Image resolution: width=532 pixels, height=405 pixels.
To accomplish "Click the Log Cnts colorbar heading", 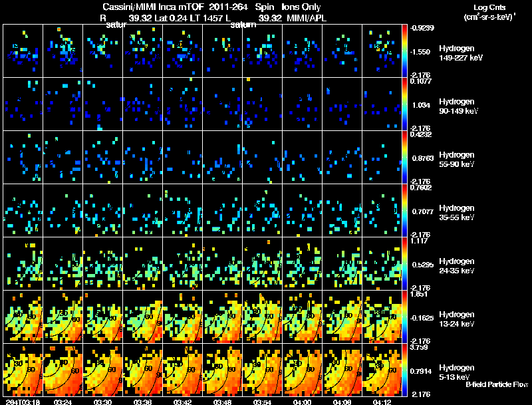I will pyautogui.click(x=489, y=7).
